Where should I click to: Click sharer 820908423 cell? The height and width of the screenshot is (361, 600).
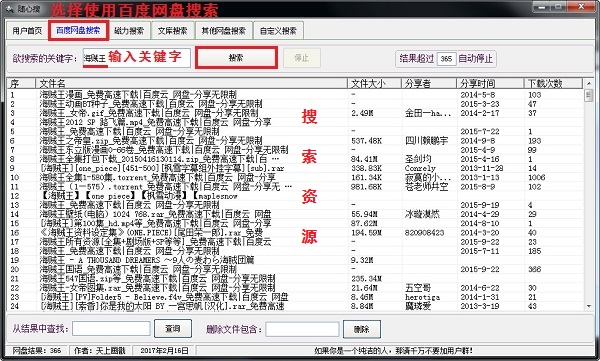424,232
